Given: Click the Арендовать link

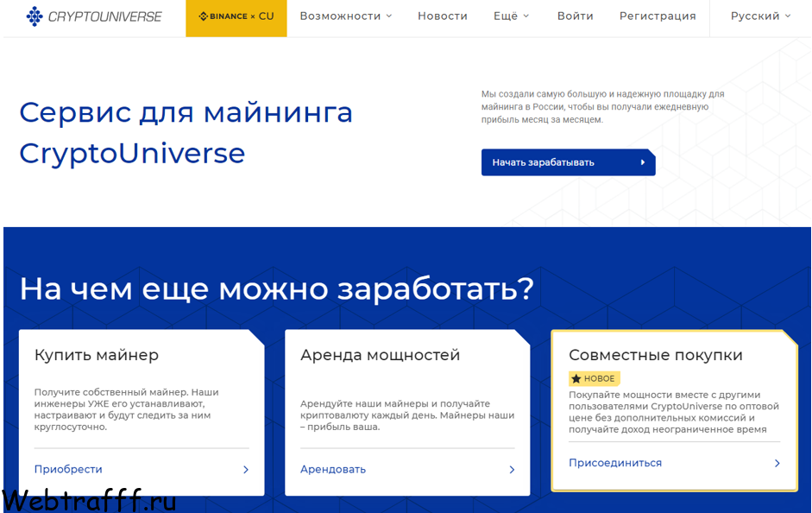Looking at the screenshot, I should pos(333,469).
